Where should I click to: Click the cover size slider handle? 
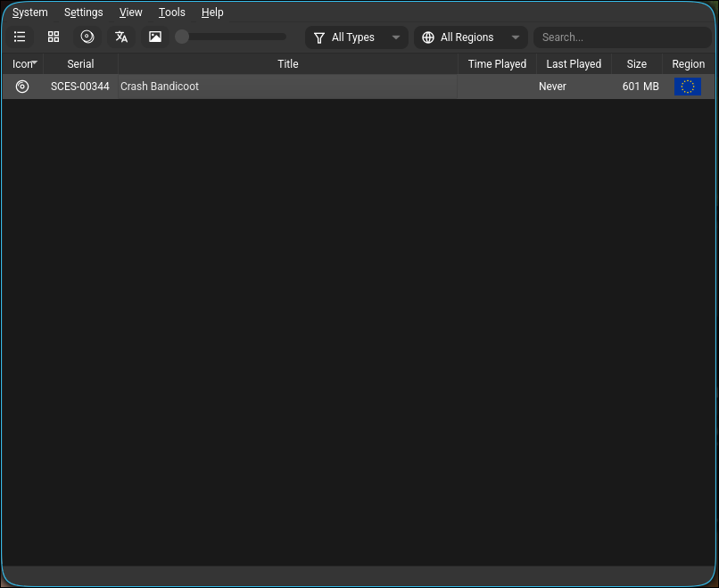182,37
